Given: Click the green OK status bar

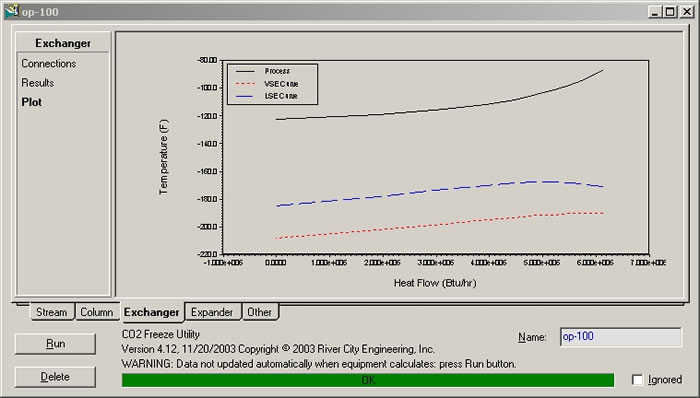Looking at the screenshot, I should 368,380.
